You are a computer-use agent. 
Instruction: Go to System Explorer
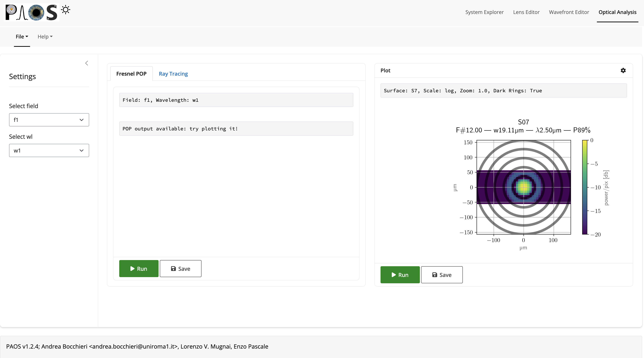click(484, 12)
